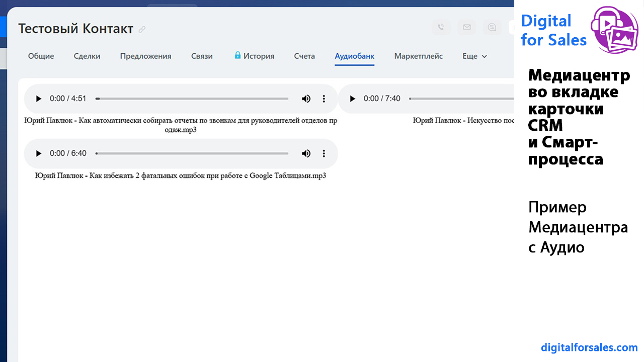The width and height of the screenshot is (644, 362).
Task: Click the phone call icon button
Action: [441, 27]
